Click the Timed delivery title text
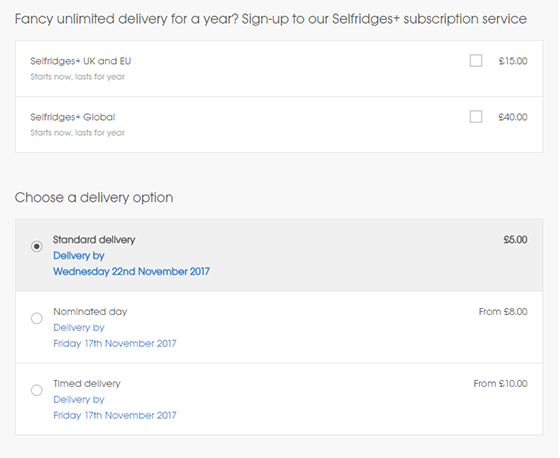Image resolution: width=560 pixels, height=458 pixels. click(x=87, y=383)
